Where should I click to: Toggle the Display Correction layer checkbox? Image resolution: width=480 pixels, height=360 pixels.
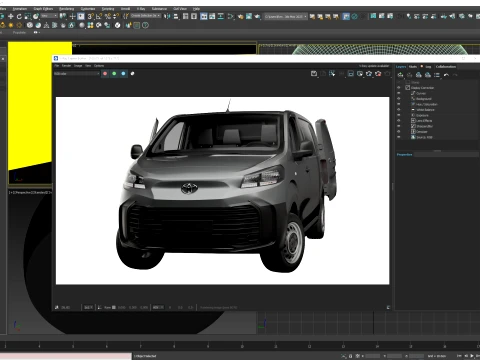click(407, 88)
